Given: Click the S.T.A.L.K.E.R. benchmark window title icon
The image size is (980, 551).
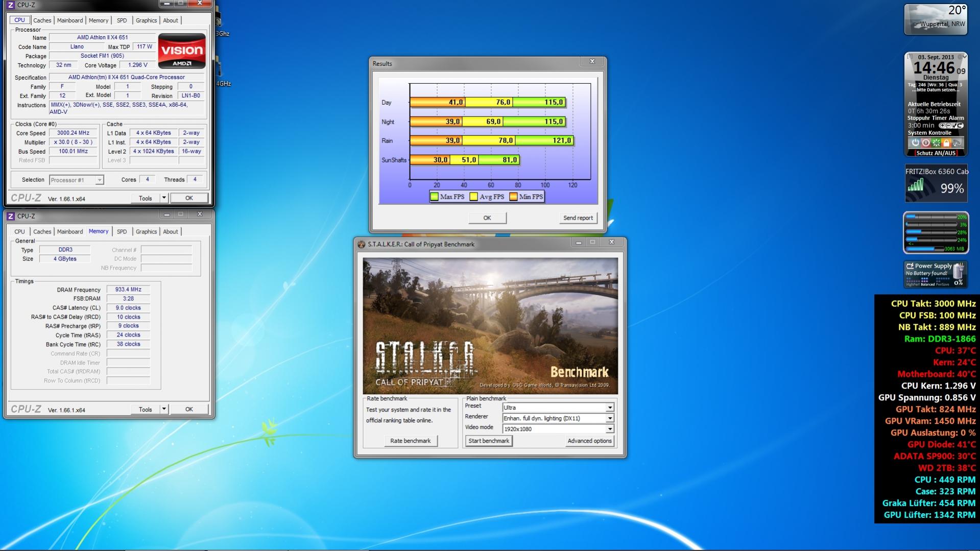Looking at the screenshot, I should click(x=362, y=244).
